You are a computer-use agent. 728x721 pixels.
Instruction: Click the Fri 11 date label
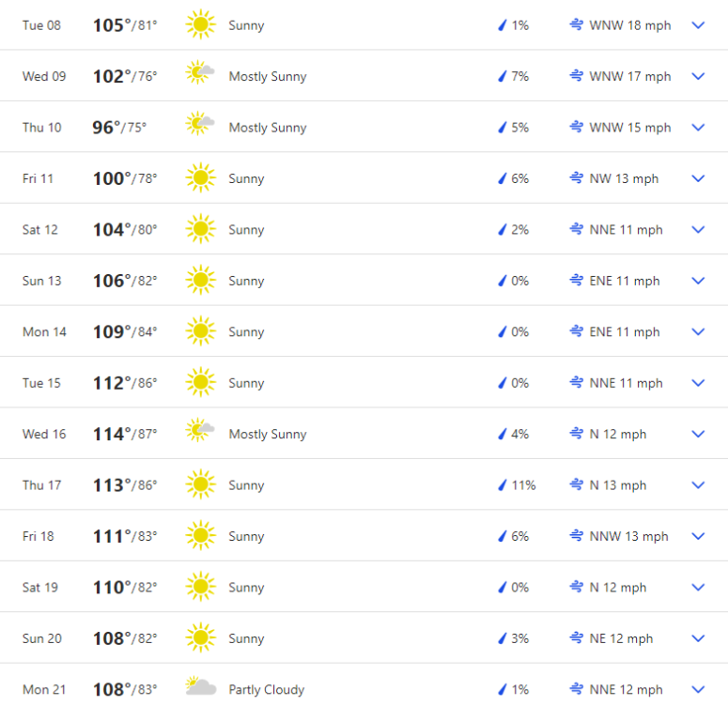coord(39,178)
